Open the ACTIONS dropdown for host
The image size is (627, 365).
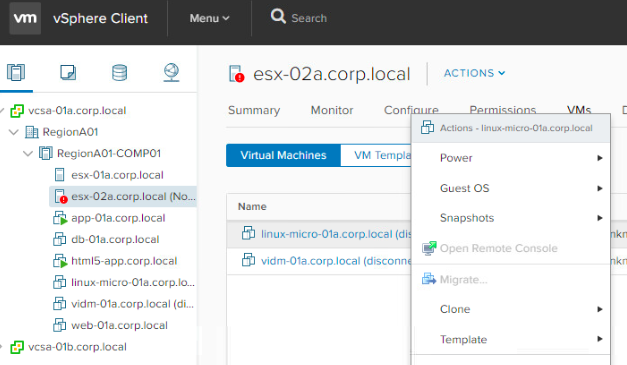tap(474, 73)
